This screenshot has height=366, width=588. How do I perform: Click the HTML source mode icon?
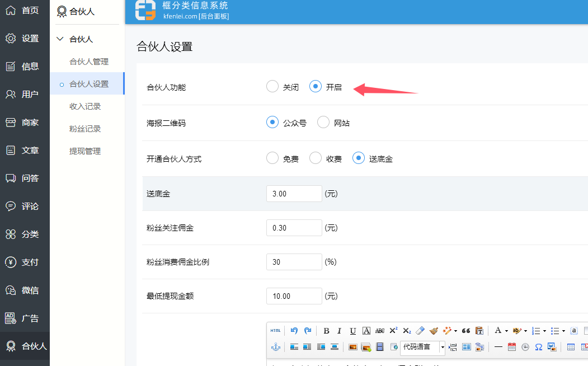pyautogui.click(x=275, y=331)
